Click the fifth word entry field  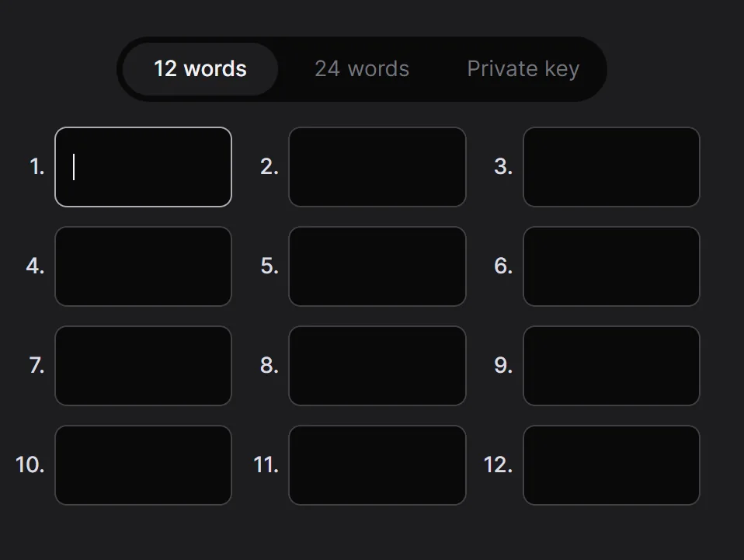377,266
